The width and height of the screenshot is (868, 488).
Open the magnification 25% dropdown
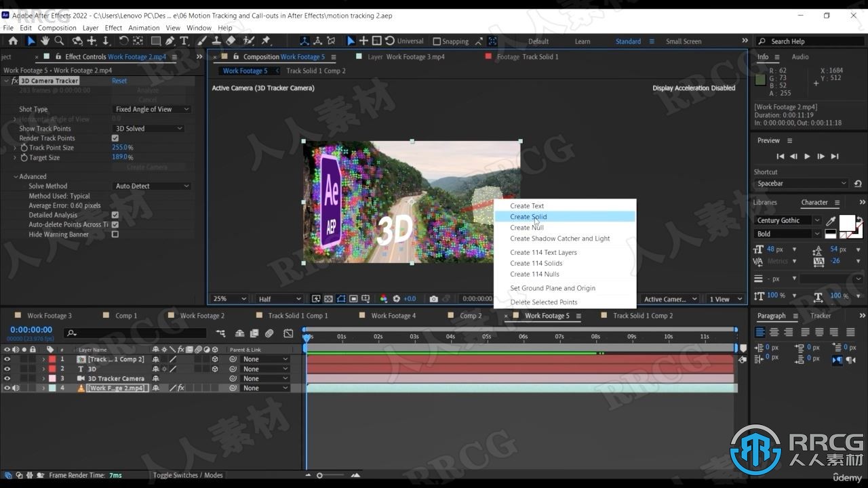click(230, 299)
